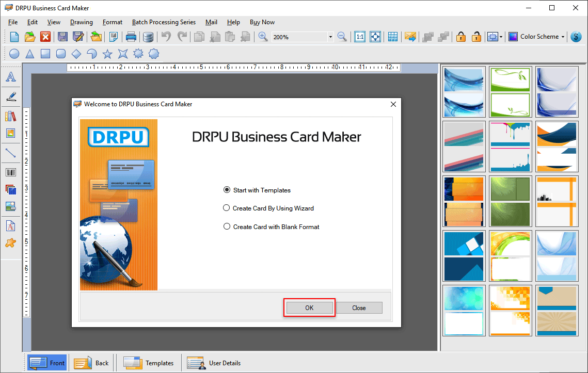Open the Templates tab at the bottom
Screen dimensions: 588x373
click(x=149, y=363)
